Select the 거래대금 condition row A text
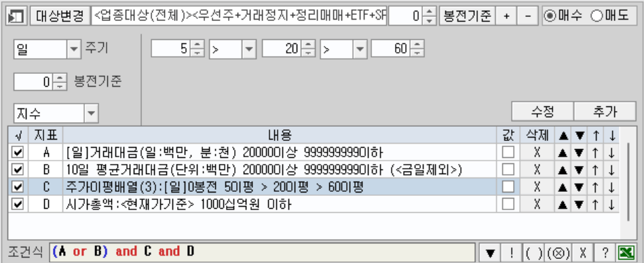This screenshot has height=263, width=644. click(x=224, y=153)
